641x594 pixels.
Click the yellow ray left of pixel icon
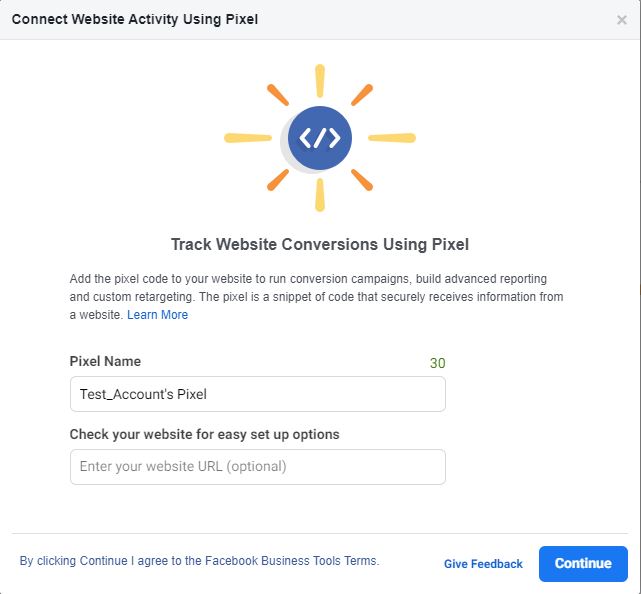coord(248,138)
